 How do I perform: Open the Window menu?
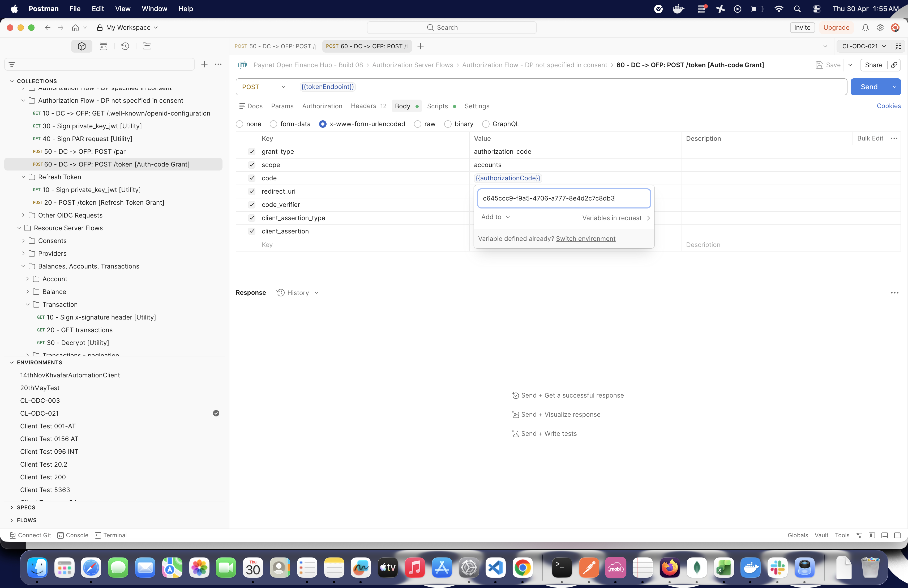click(154, 8)
